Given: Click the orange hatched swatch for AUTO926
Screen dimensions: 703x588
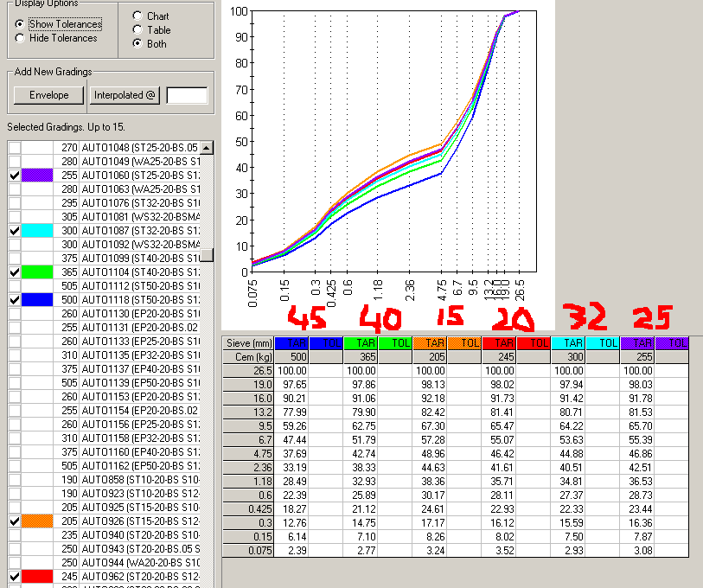Looking at the screenshot, I should [x=38, y=521].
